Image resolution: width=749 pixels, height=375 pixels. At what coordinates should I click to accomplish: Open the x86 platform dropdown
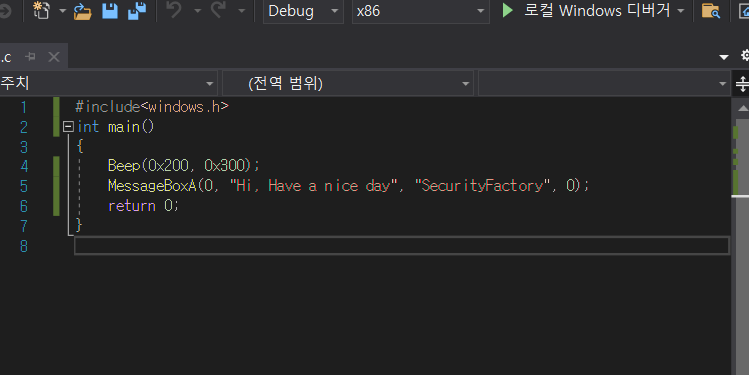click(421, 11)
